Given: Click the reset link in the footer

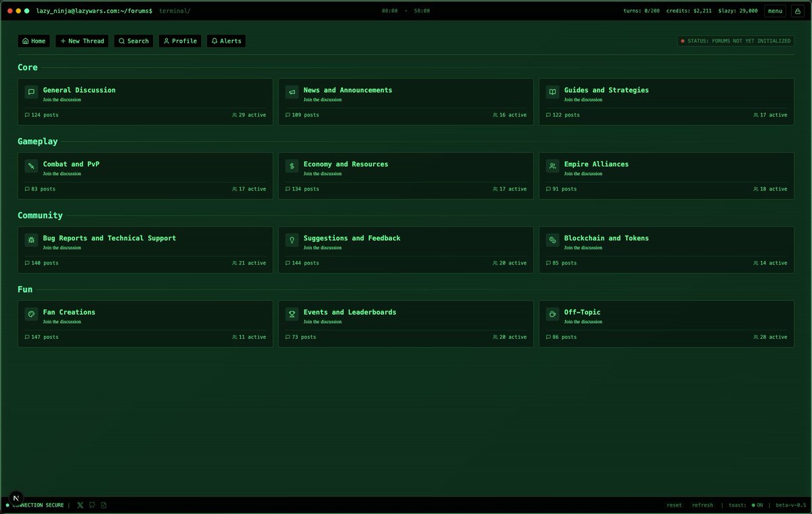Looking at the screenshot, I should (674, 505).
